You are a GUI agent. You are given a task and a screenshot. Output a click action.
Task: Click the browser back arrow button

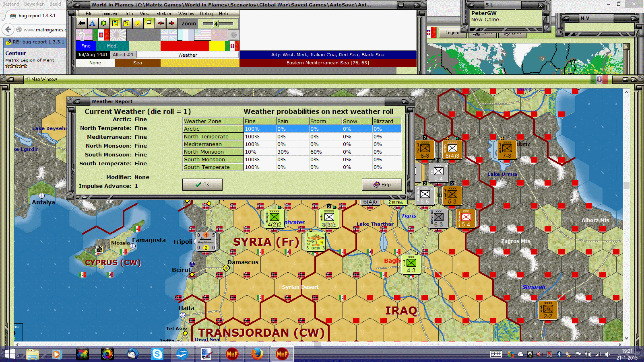pos(8,29)
